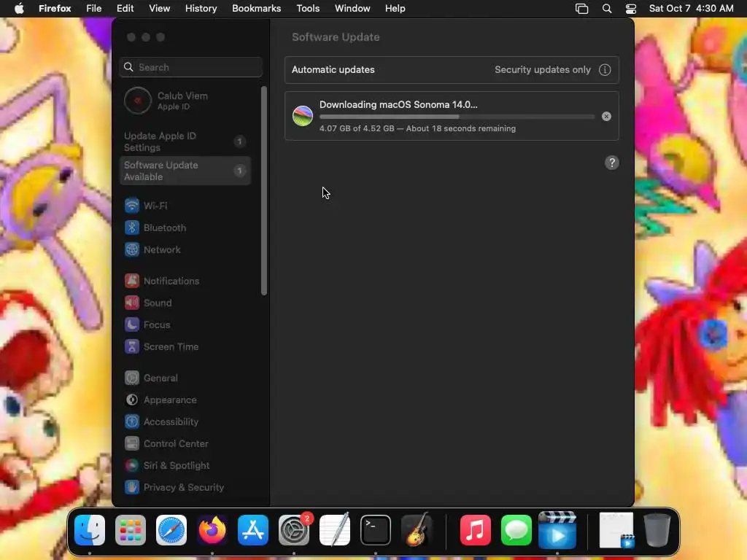Click the Software Update Available badge
Screen dimensions: 747x560
(x=239, y=171)
